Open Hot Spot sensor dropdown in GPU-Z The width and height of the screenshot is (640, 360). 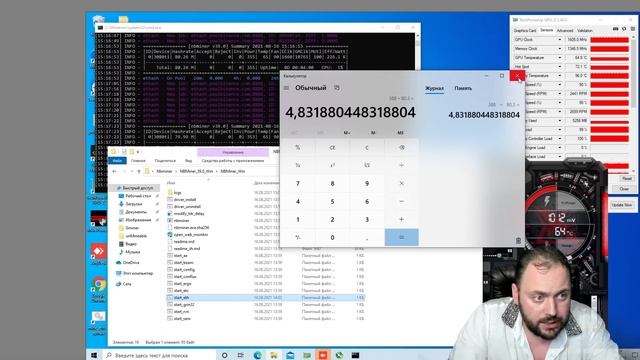(560, 67)
